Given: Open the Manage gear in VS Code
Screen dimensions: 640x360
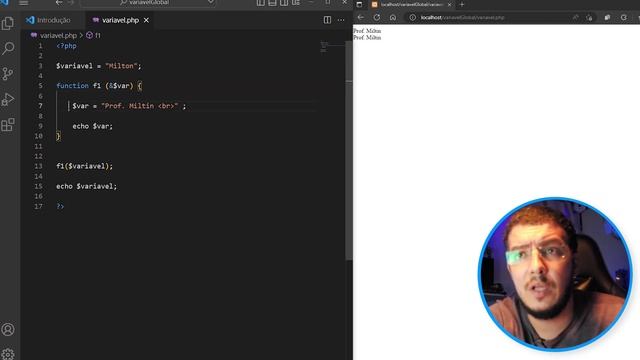Looking at the screenshot, I should (8, 354).
